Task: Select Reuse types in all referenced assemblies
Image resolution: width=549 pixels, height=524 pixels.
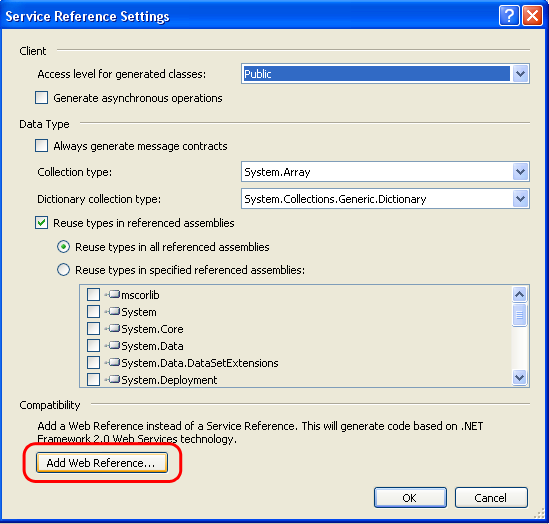Action: coord(63,247)
